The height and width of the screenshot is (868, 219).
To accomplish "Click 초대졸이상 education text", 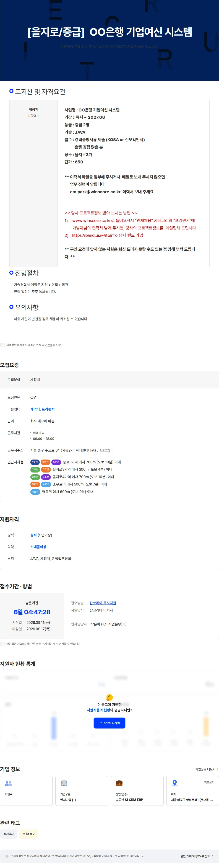I will tap(38, 547).
